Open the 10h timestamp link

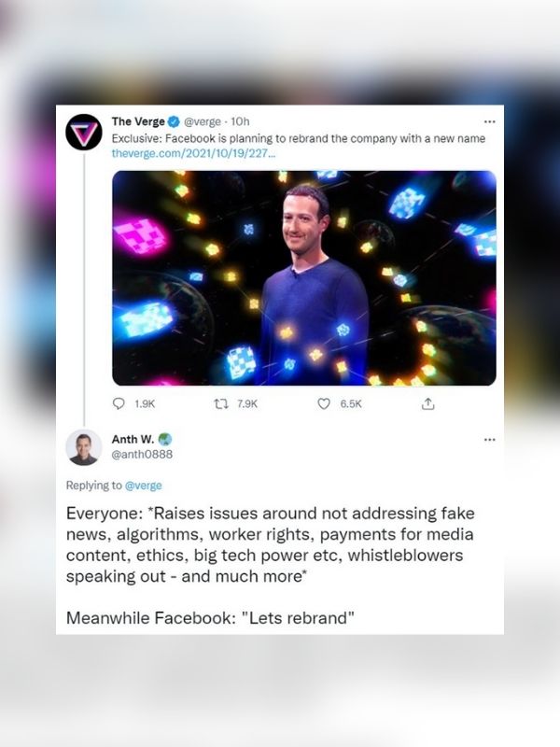[240, 122]
